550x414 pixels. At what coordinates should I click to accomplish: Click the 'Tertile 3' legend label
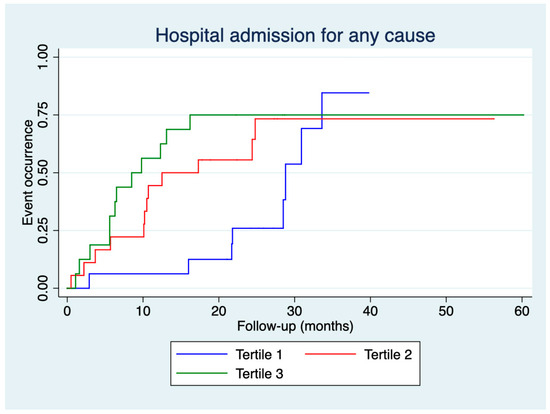(259, 374)
